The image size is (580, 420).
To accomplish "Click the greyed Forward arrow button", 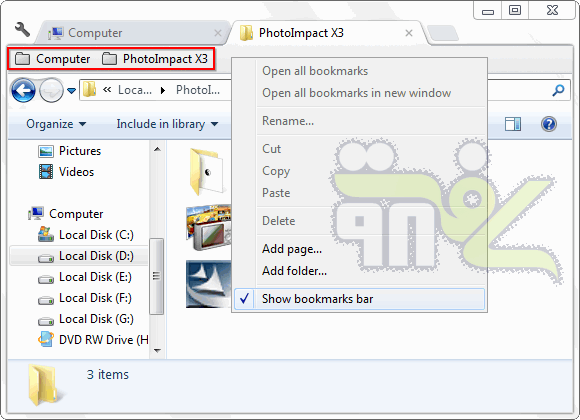I will tap(51, 90).
